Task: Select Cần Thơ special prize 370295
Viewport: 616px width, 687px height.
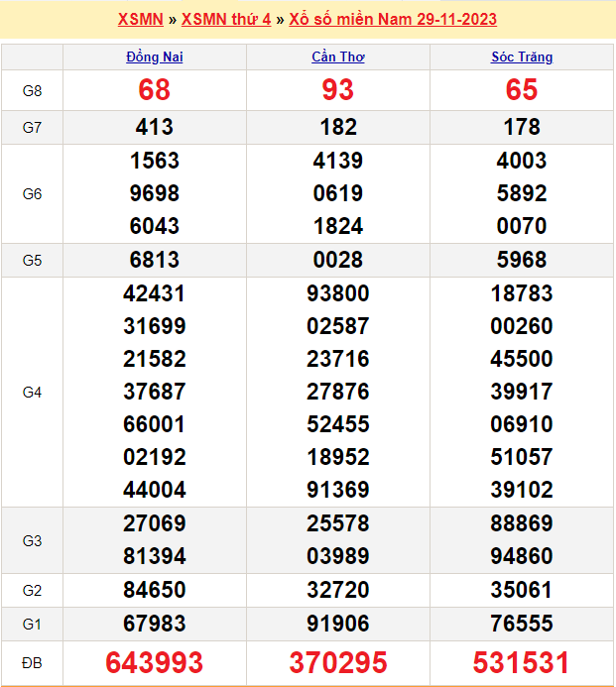Action: pyautogui.click(x=337, y=662)
